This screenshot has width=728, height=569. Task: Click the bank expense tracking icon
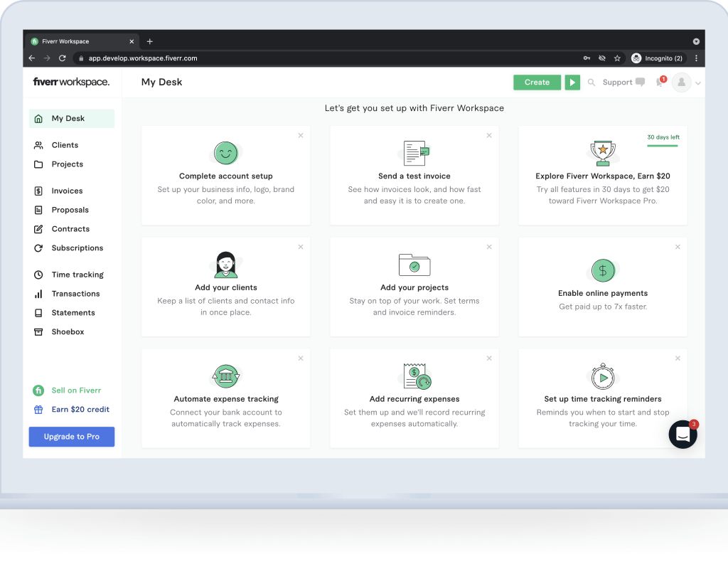(225, 376)
